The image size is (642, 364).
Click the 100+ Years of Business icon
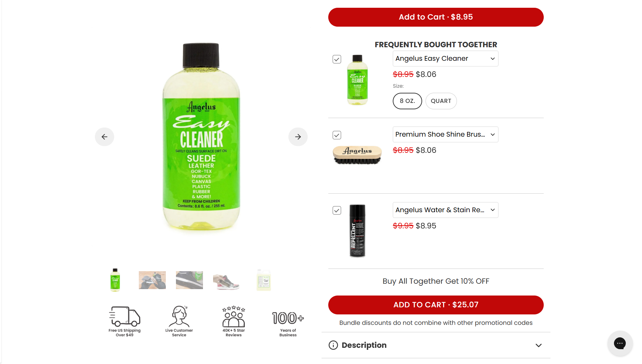[288, 318]
